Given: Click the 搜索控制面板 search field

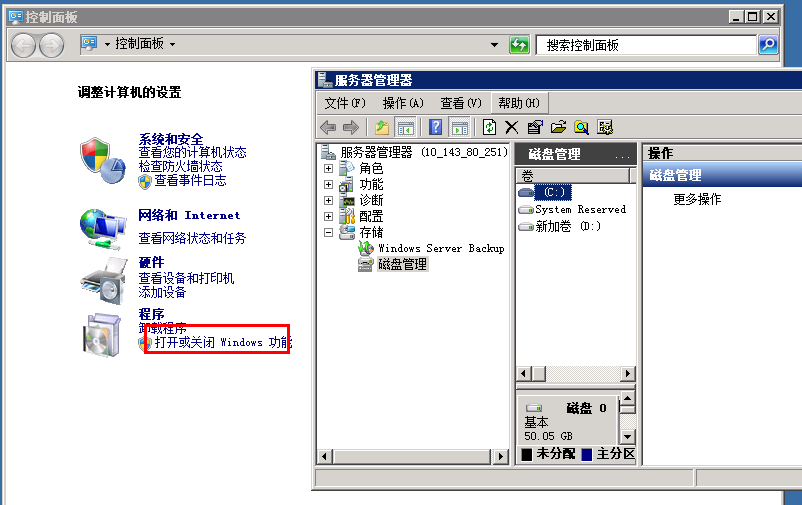Looking at the screenshot, I should coord(645,45).
